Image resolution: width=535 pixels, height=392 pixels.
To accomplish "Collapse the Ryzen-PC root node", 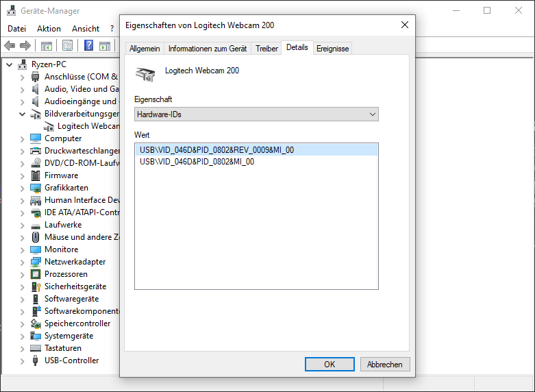I will pos(9,64).
